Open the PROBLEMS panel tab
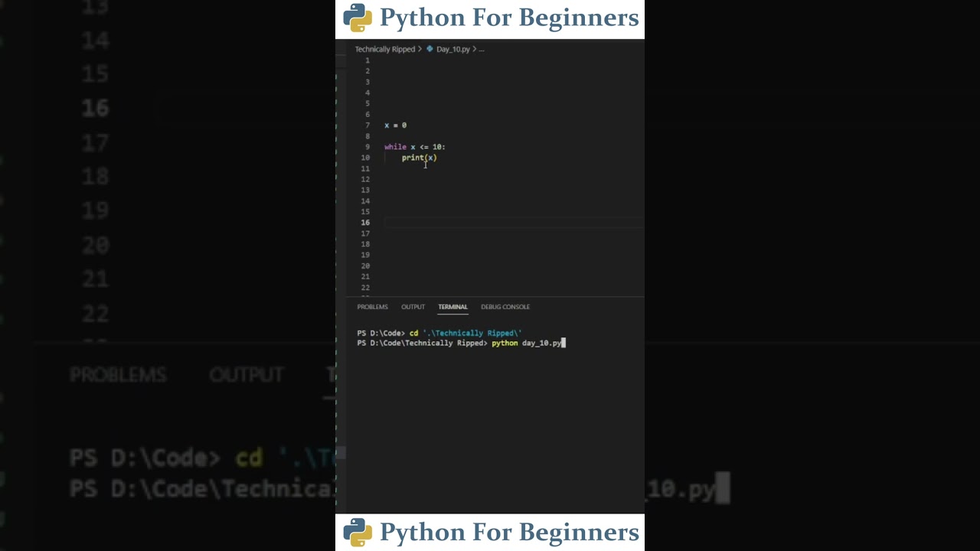 tap(372, 307)
